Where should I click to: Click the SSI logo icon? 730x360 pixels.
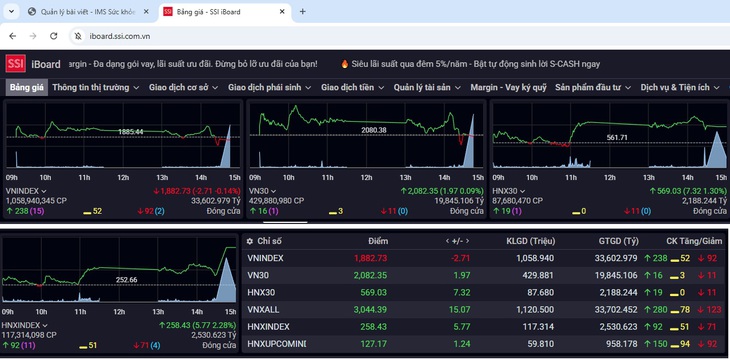(15, 64)
